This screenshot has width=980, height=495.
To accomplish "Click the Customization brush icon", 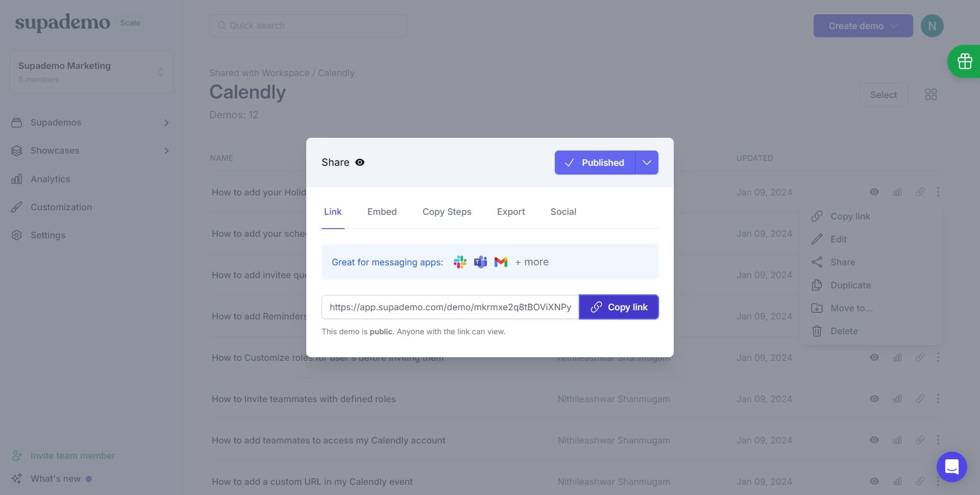I will pos(17,207).
